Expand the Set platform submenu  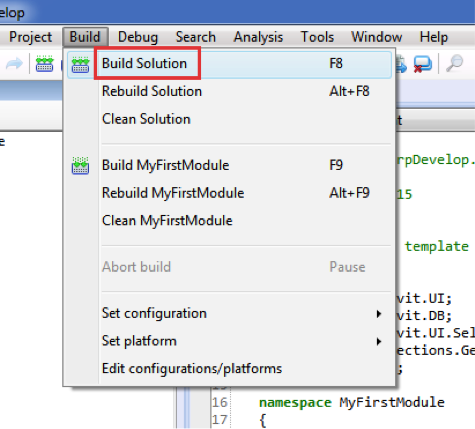point(229,341)
